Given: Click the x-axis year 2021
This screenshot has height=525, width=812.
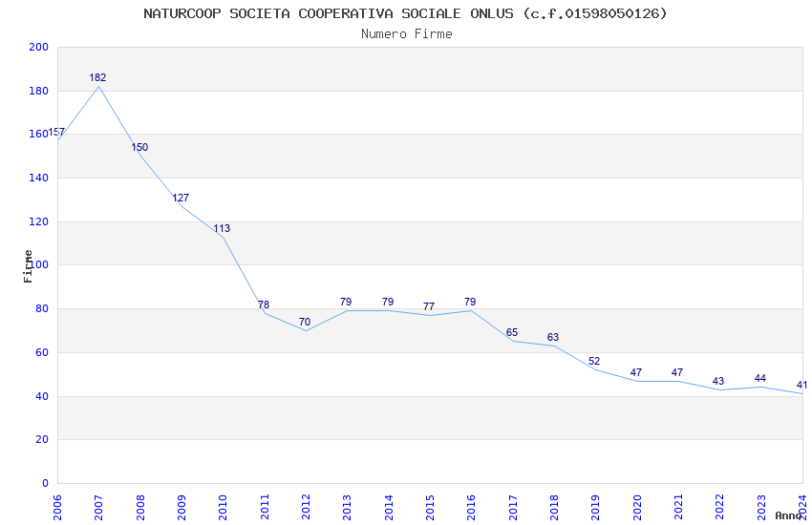Looking at the screenshot, I should tap(679, 508).
